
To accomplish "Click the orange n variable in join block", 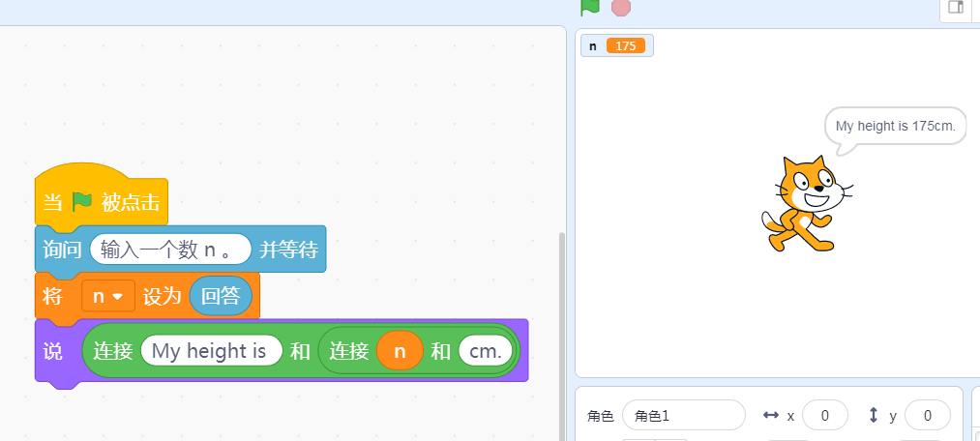I will click(400, 351).
